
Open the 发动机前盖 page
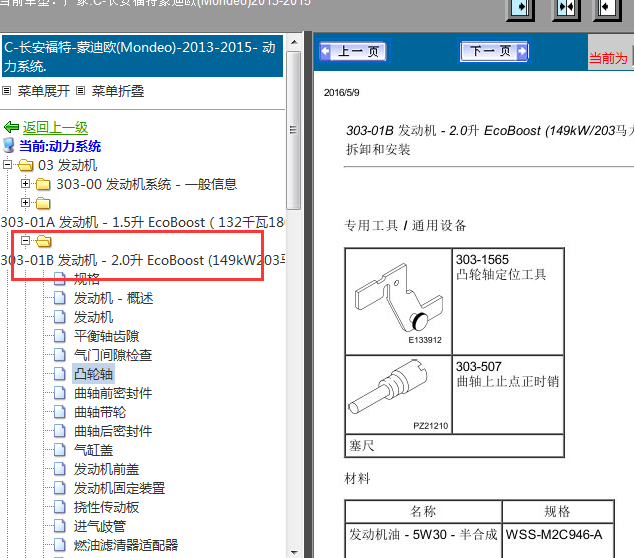[106, 469]
